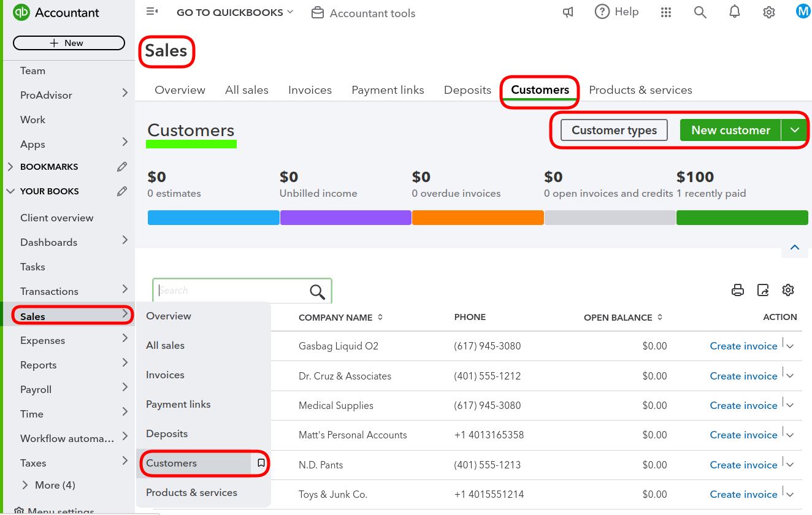Switch to the All sales tab

point(247,90)
